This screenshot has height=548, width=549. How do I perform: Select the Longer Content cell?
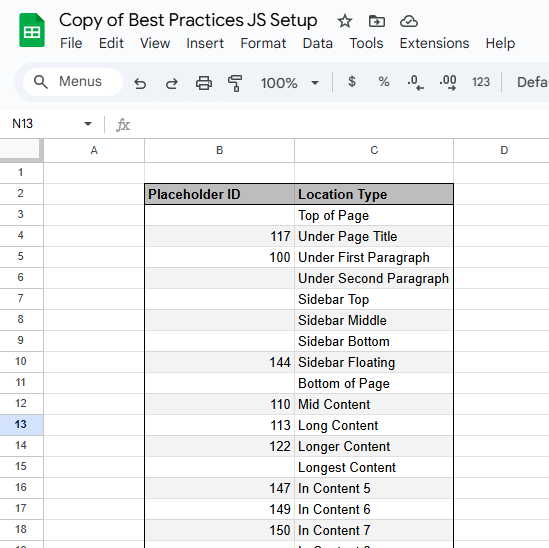[374, 446]
